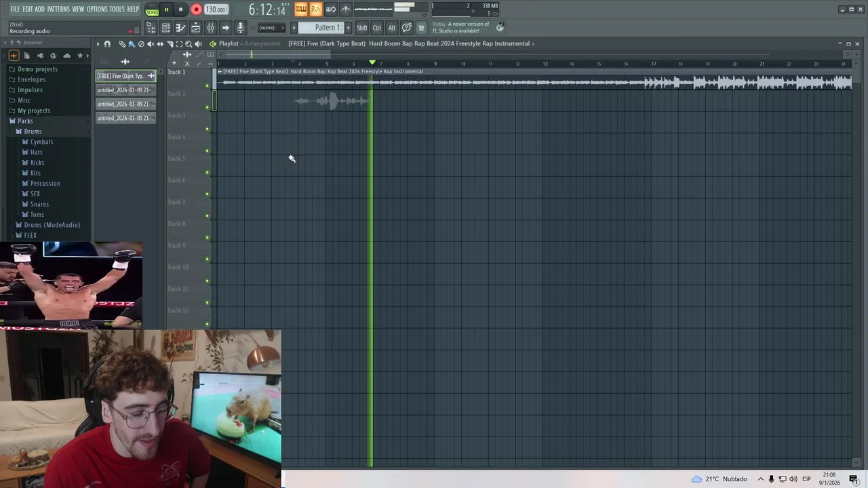The width and height of the screenshot is (868, 488).
Task: Toggle the Playlist snap magnet
Action: click(107, 43)
